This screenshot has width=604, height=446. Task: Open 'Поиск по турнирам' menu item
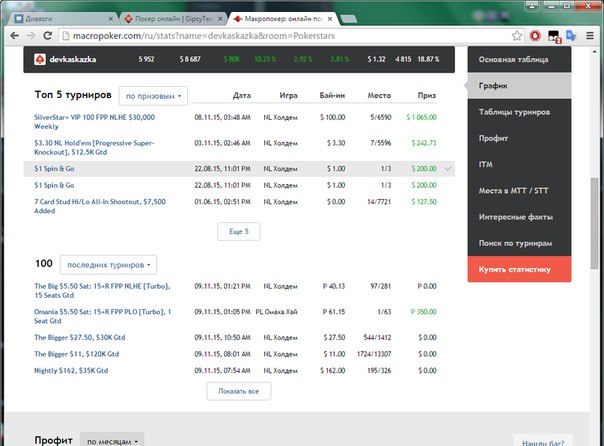click(x=519, y=243)
